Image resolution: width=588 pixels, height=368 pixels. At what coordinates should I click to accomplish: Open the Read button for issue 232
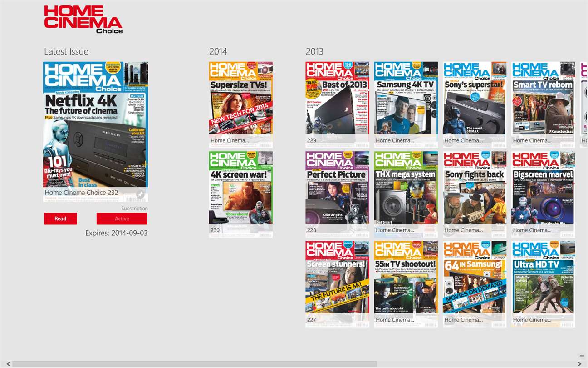60,219
